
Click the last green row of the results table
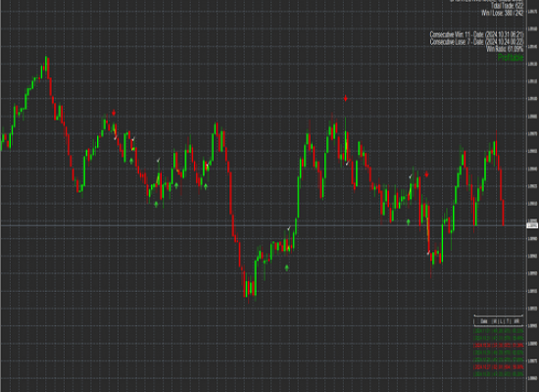tap(499, 373)
